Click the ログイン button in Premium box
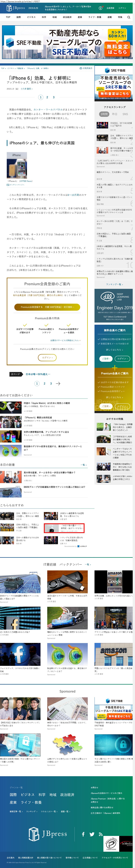The width and height of the screenshot is (135, 868). coord(47,357)
